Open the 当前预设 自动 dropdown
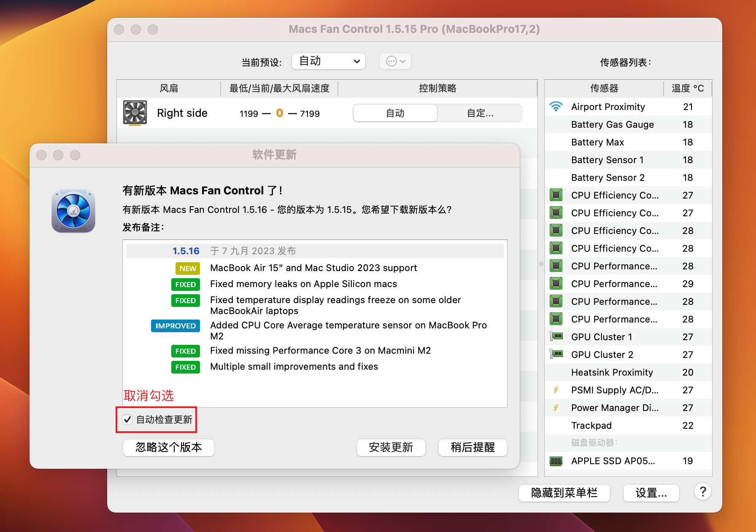 [329, 61]
